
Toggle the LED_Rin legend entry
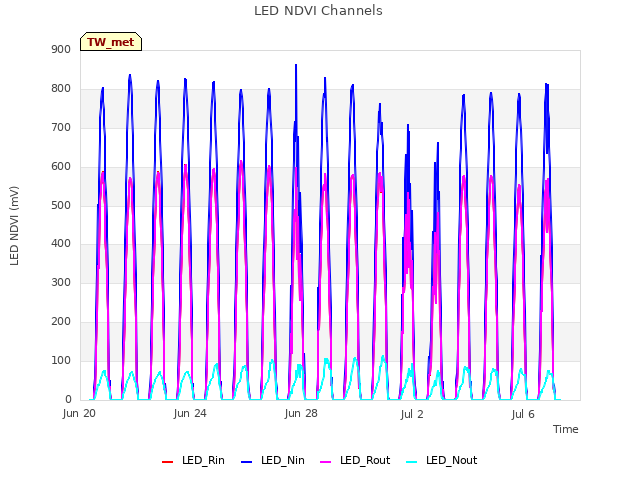(x=193, y=461)
